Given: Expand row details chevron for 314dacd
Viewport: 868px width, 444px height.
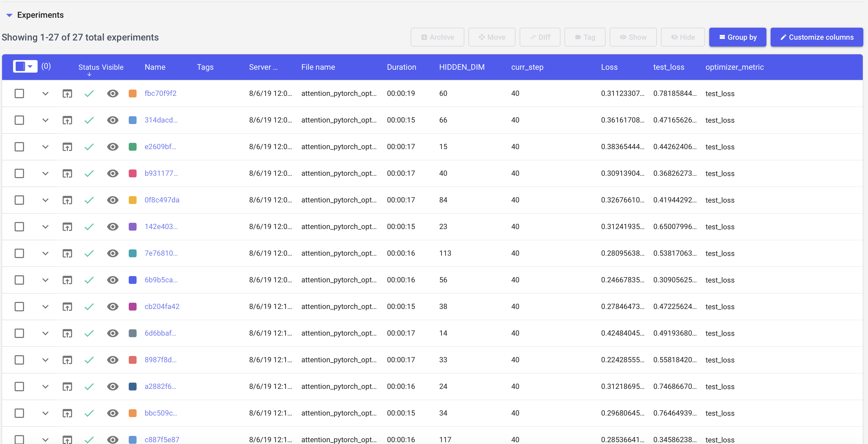Looking at the screenshot, I should [x=45, y=120].
